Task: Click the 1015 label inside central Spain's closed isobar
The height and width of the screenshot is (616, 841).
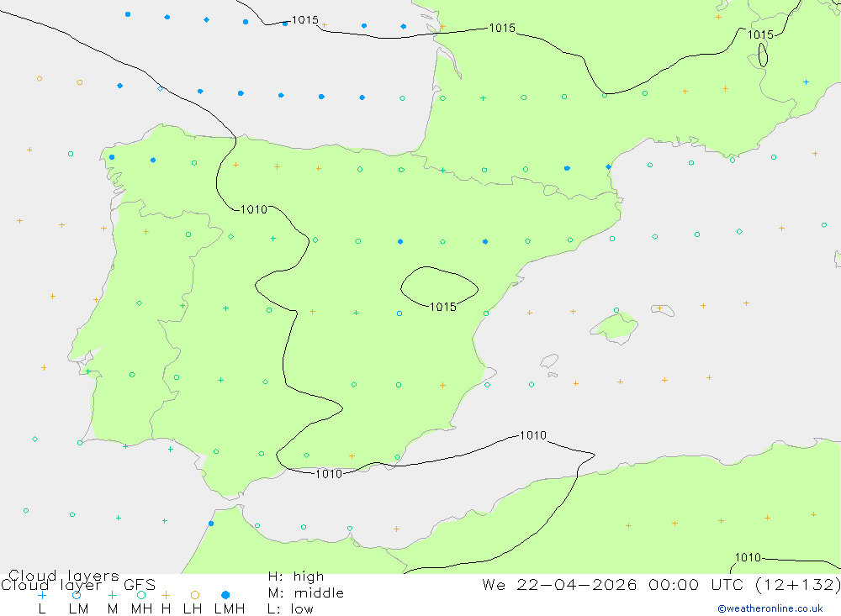Action: click(x=443, y=307)
